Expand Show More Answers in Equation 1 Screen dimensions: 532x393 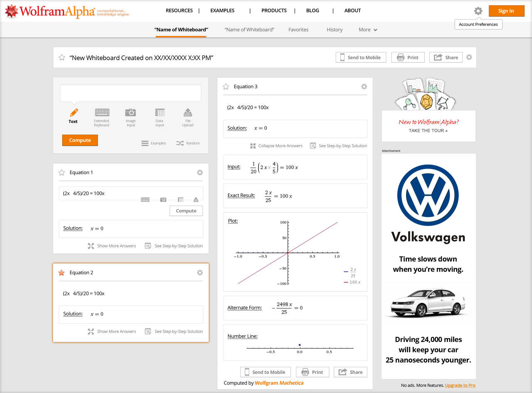pos(112,246)
